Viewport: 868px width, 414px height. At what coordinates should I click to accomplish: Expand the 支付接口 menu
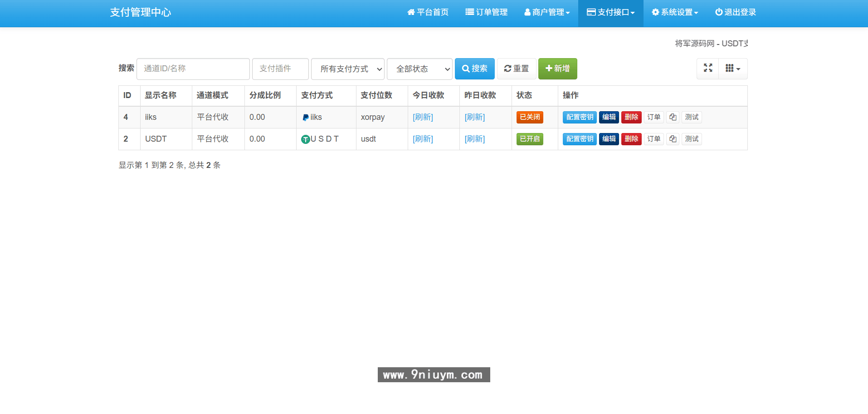click(610, 12)
